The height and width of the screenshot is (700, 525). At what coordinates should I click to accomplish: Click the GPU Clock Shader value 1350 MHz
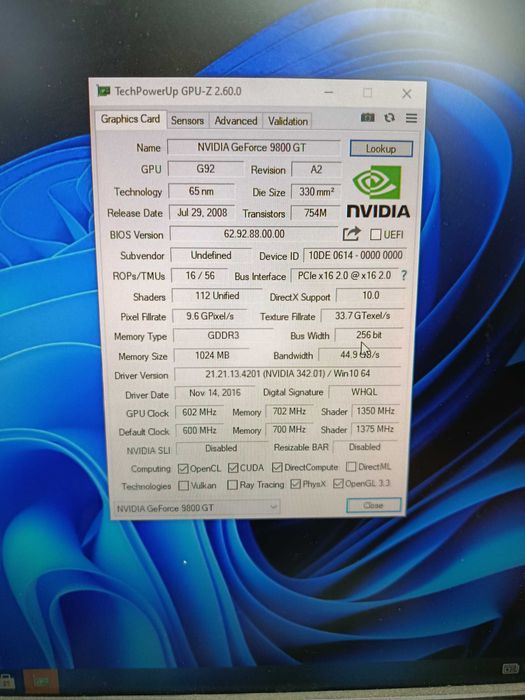click(375, 411)
